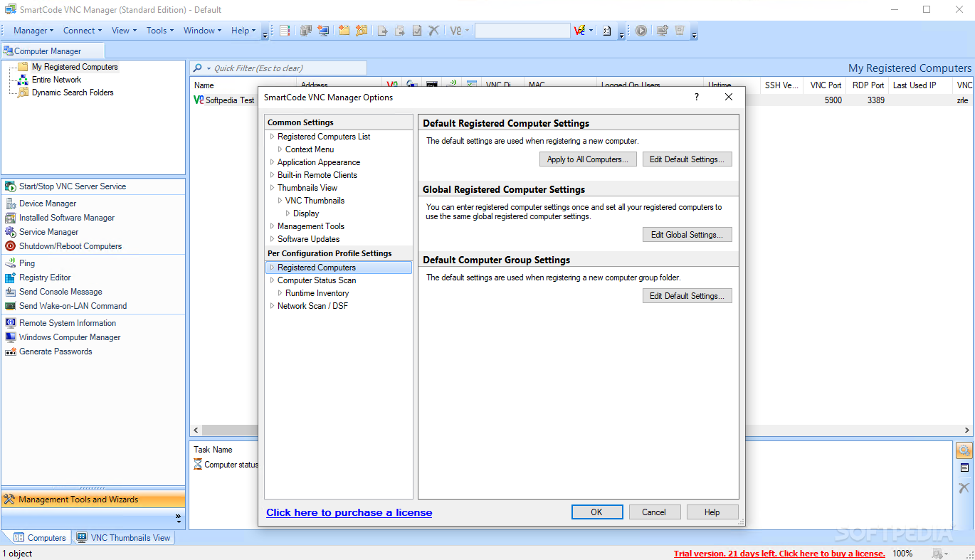The width and height of the screenshot is (975, 560).
Task: Open the Help menu
Action: pos(244,31)
